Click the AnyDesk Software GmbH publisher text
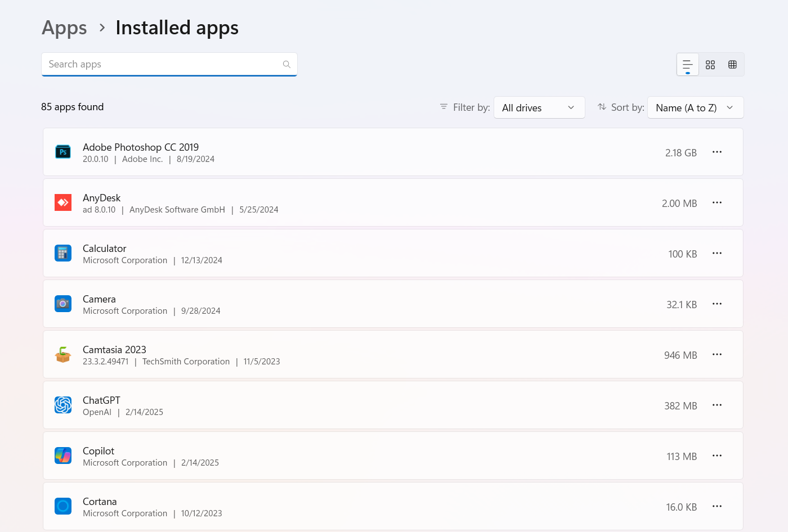Viewport: 788px width, 532px height. click(177, 210)
